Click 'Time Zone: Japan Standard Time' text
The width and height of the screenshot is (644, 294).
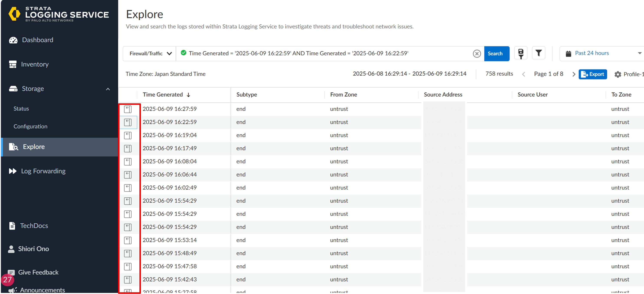(165, 74)
